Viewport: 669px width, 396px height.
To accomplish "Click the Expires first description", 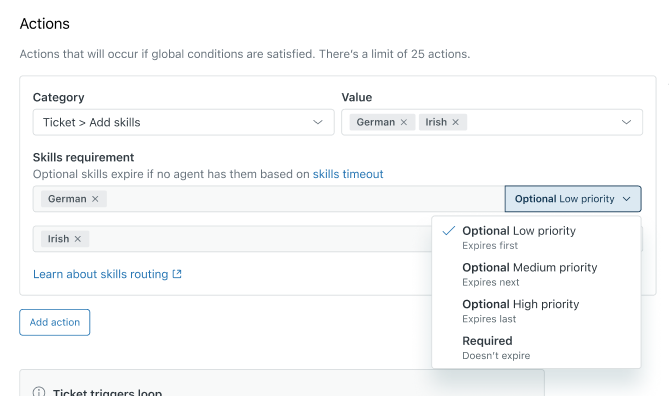I will click(490, 246).
